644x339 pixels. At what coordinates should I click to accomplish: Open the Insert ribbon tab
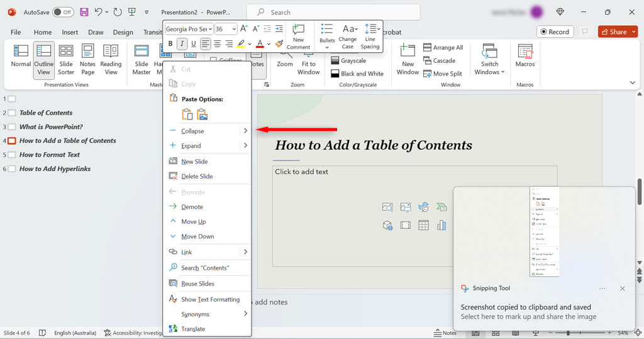click(70, 32)
